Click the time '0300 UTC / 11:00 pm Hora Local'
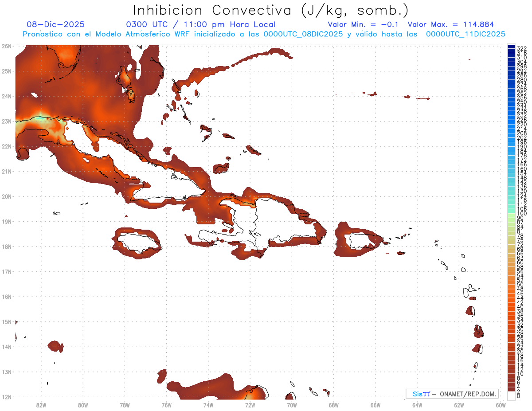Image resolution: width=532 pixels, height=411 pixels. [201, 25]
